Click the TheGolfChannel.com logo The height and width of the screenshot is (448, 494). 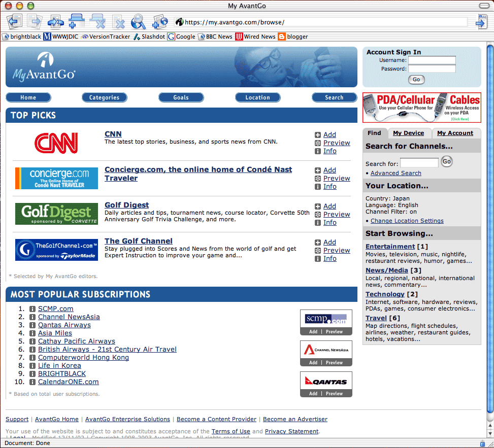pos(56,250)
